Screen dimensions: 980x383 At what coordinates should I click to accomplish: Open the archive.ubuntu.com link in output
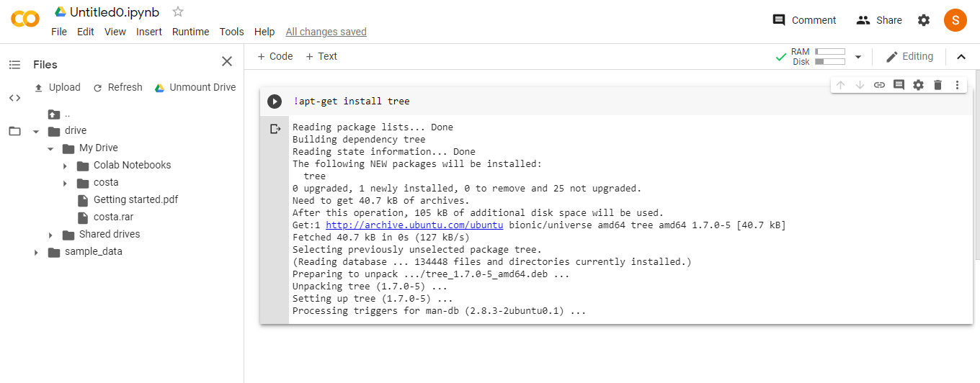pos(414,225)
